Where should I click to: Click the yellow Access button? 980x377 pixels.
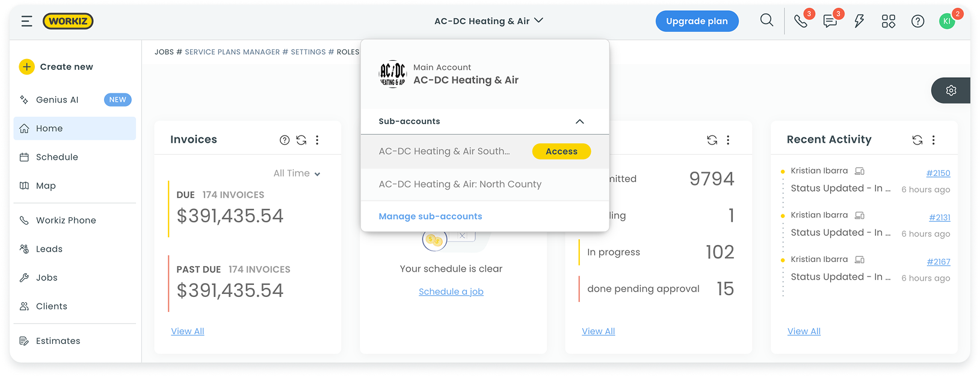[561, 152]
